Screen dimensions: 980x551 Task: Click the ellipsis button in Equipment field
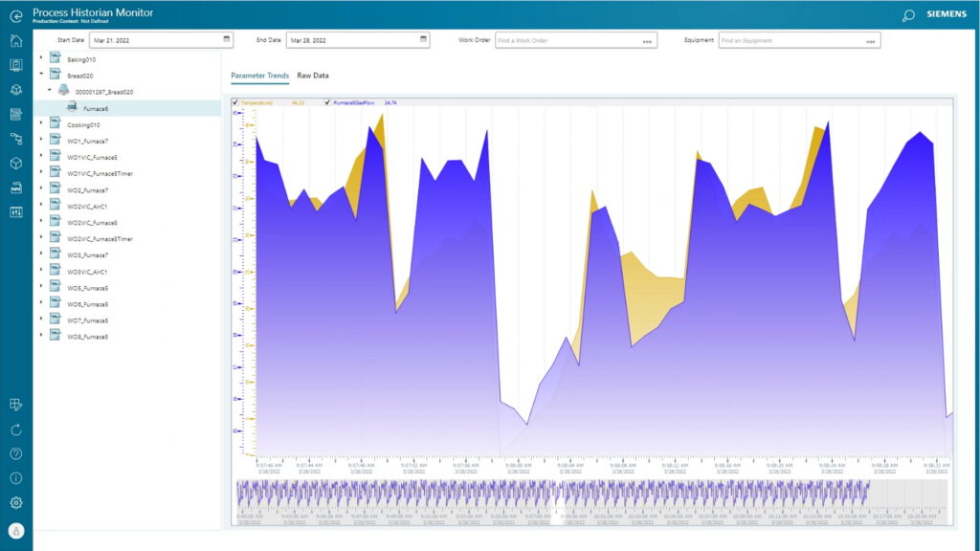click(x=871, y=41)
